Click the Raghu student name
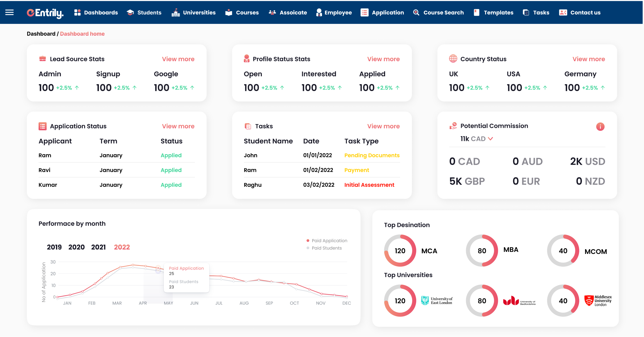This screenshot has height=337, width=644. pyautogui.click(x=253, y=185)
